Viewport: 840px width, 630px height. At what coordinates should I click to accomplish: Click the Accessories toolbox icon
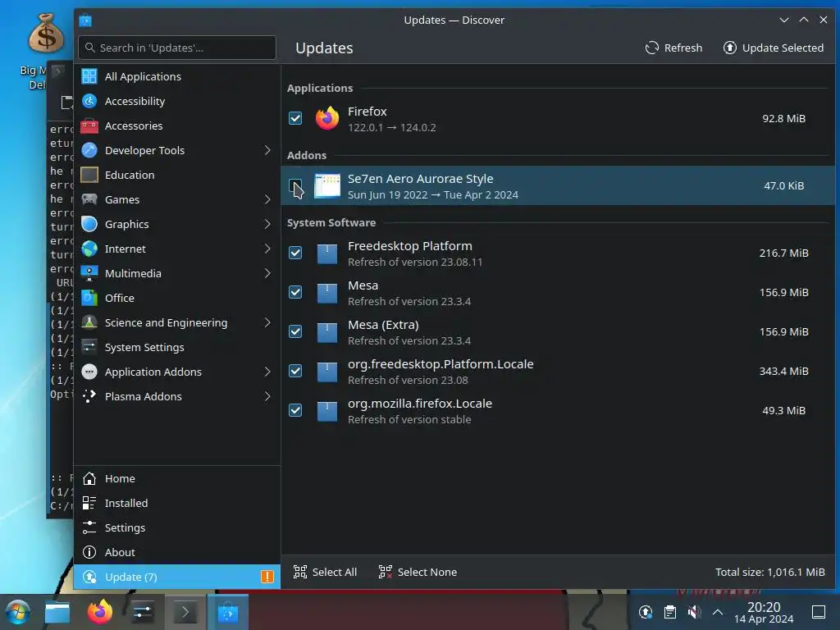89,126
